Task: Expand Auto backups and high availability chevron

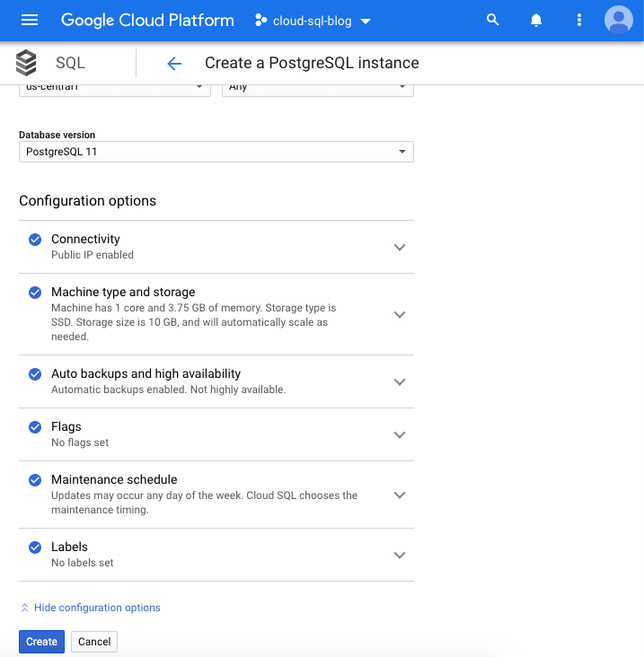Action: pyautogui.click(x=400, y=381)
